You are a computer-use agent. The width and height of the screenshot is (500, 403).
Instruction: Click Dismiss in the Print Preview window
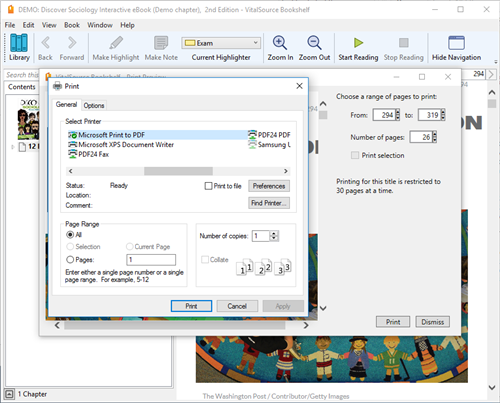point(432,322)
